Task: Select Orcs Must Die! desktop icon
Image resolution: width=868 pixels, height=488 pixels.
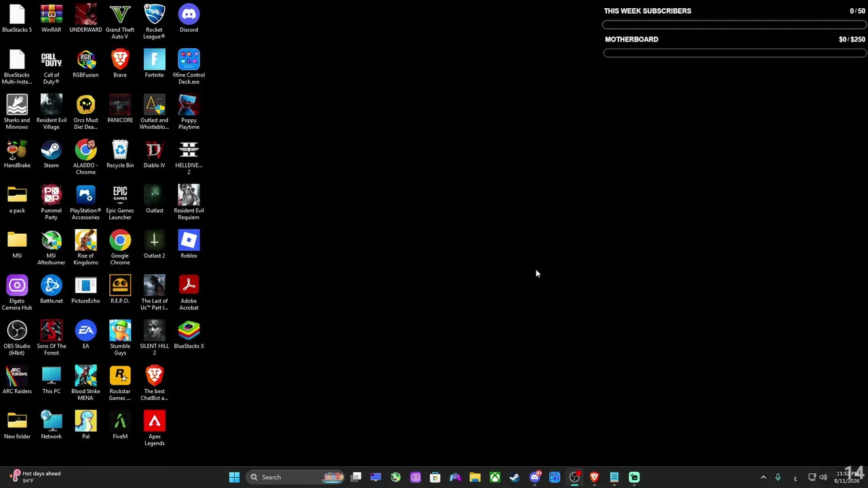Action: click(x=85, y=113)
